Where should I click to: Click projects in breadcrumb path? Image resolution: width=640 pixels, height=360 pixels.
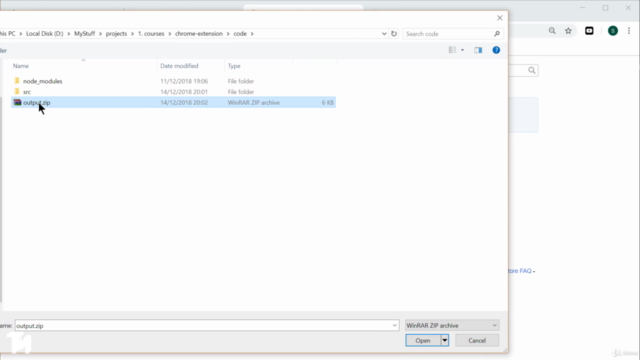(x=116, y=34)
